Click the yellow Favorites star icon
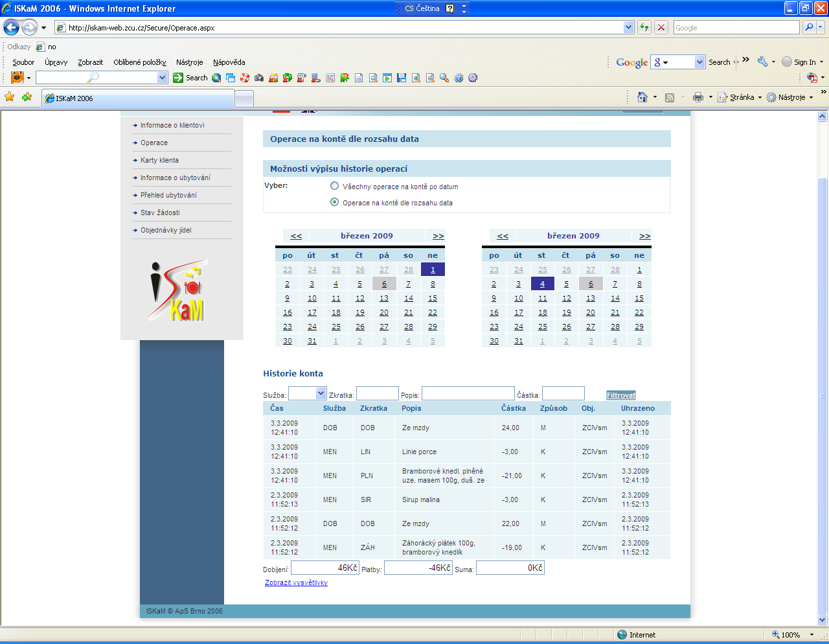 pos(10,97)
